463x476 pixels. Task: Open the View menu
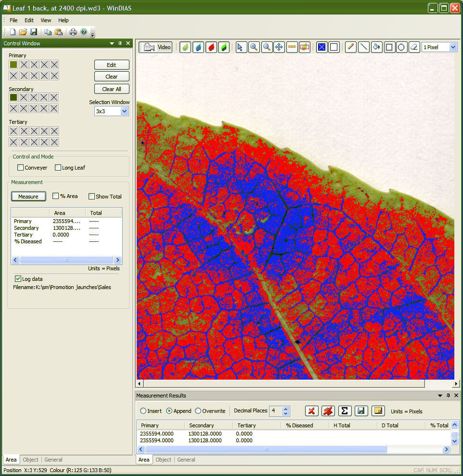tap(46, 20)
